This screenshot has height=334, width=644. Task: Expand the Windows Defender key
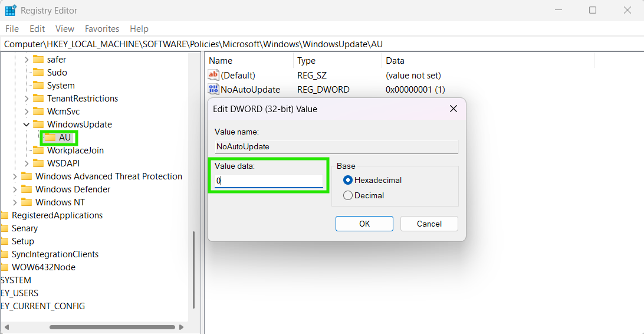[x=15, y=189]
